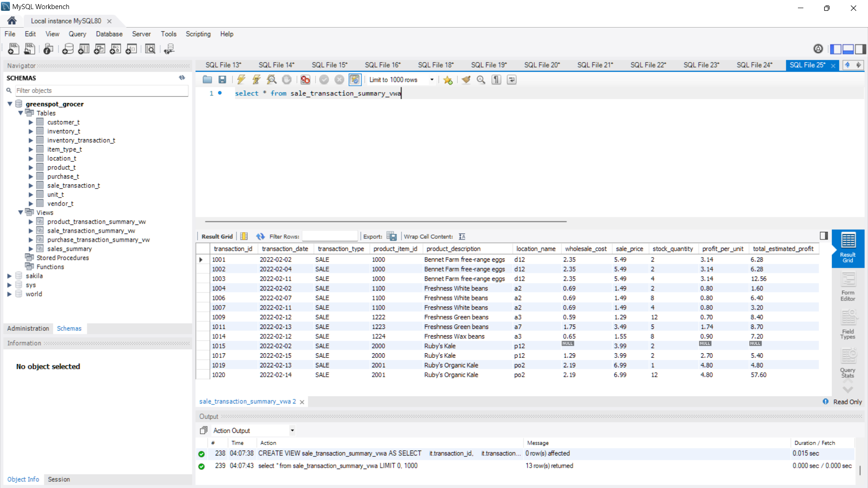Toggle the right sidebar panel visibility
The image size is (868, 488).
coord(860,49)
